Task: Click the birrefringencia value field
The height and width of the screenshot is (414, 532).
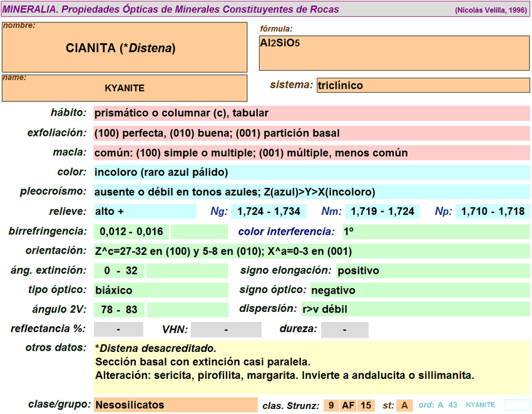Action: 131,232
